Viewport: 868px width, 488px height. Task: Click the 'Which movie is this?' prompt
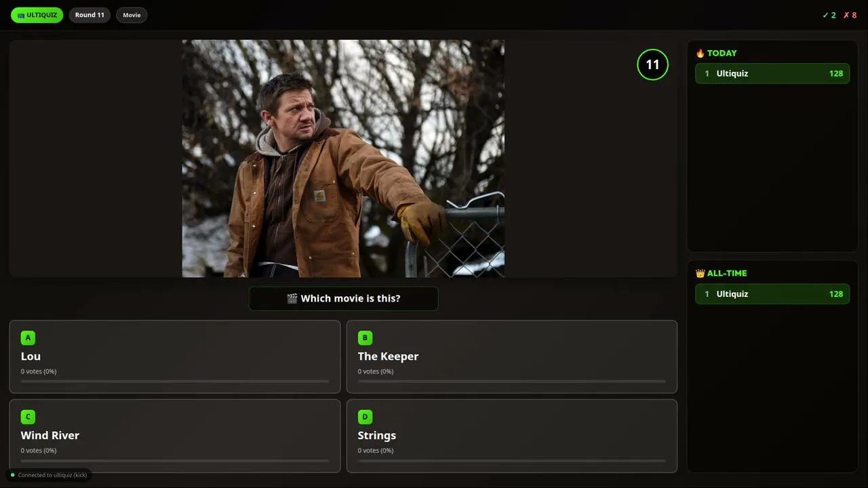coord(343,298)
